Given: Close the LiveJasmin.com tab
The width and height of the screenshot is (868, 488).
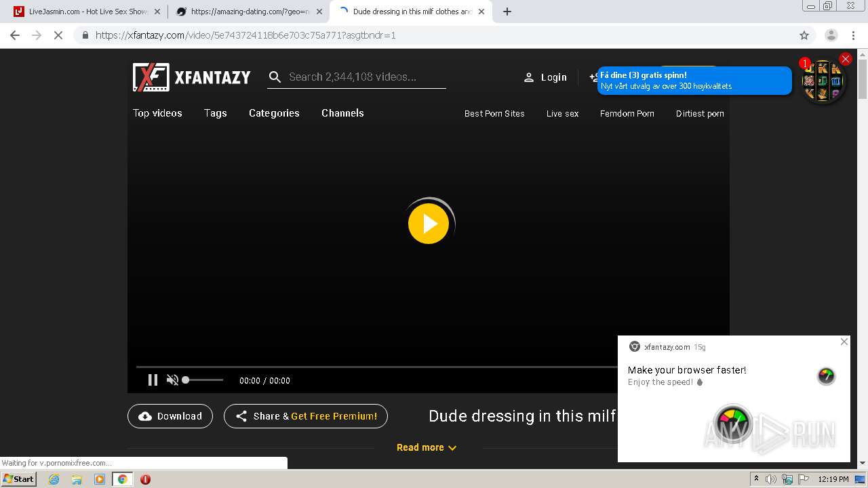Looking at the screenshot, I should point(157,12).
